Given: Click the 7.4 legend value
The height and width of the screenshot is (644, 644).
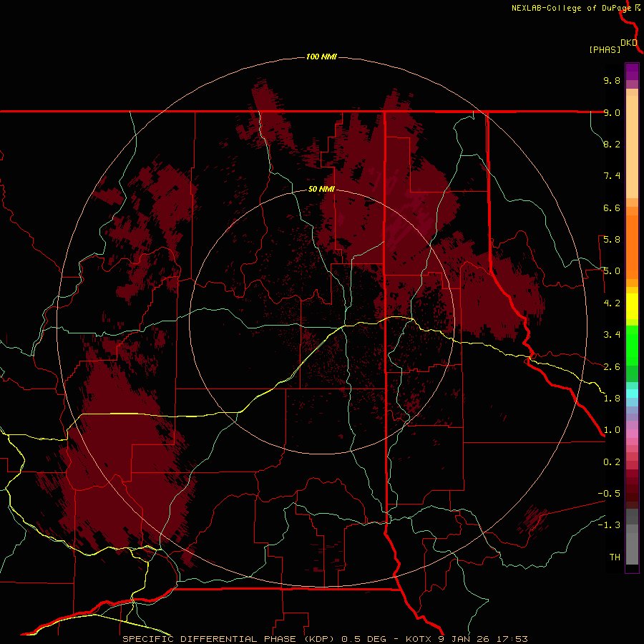Looking at the screenshot, I should (x=612, y=176).
